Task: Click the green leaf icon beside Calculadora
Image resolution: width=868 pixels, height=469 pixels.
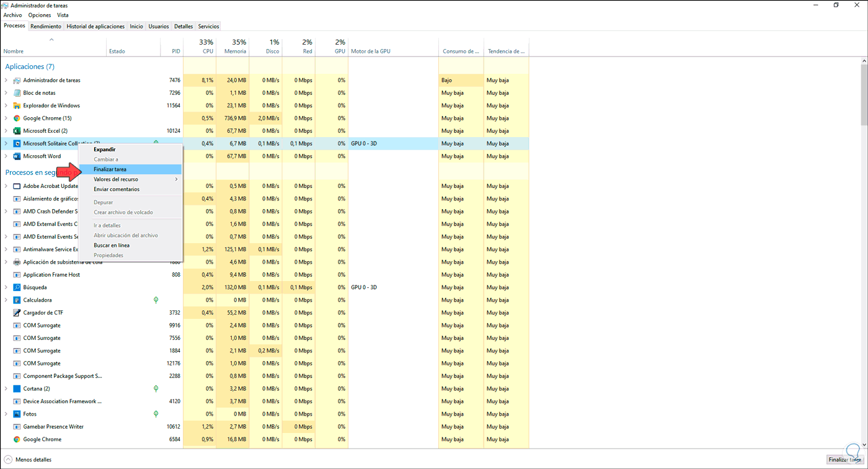Action: [156, 300]
